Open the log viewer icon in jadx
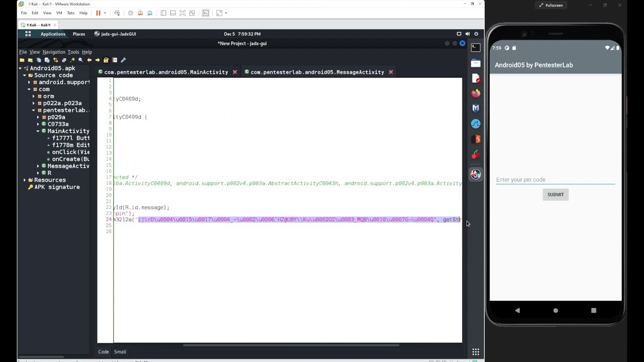The width and height of the screenshot is (644, 362). (115, 60)
